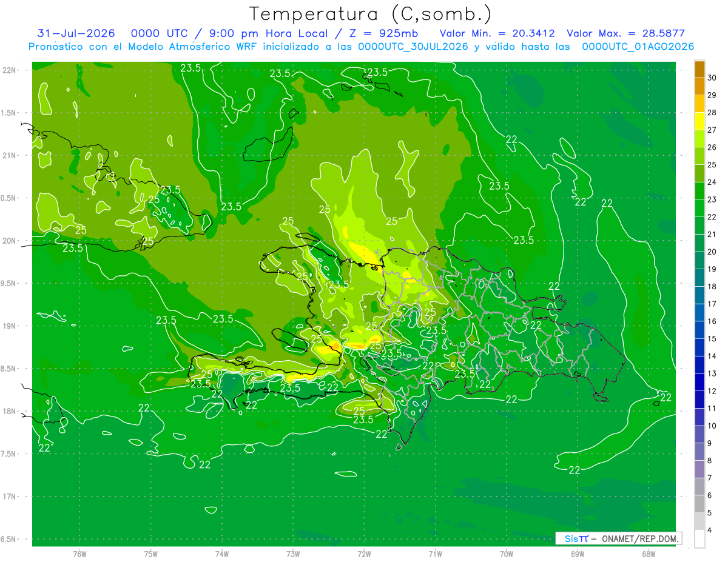The image size is (728, 562).
Task: Click legend value "21"
Action: pyautogui.click(x=712, y=234)
